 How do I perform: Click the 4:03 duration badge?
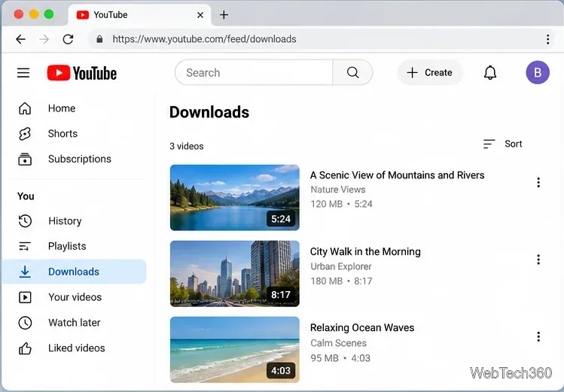(x=281, y=370)
